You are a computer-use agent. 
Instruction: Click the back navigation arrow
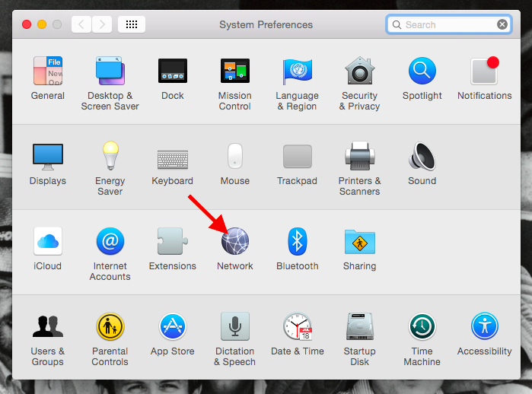(x=82, y=24)
